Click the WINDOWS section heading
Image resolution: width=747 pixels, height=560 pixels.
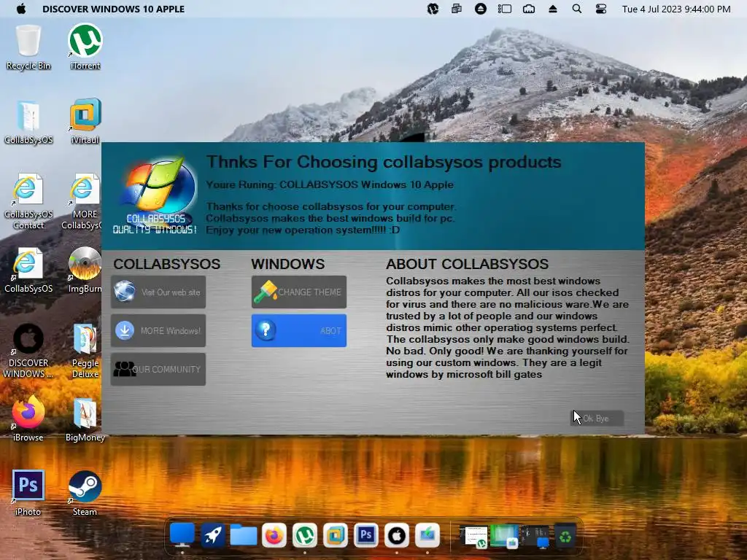click(287, 264)
